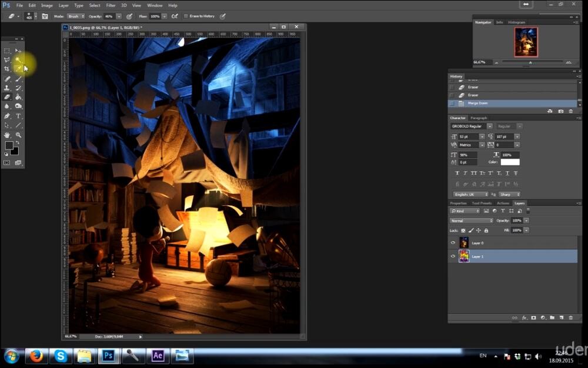Select the Path Selection tool

(x=6, y=126)
